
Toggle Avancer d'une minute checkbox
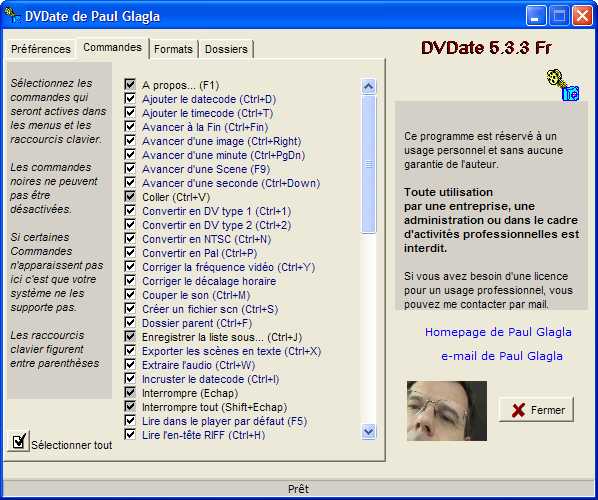click(130, 154)
